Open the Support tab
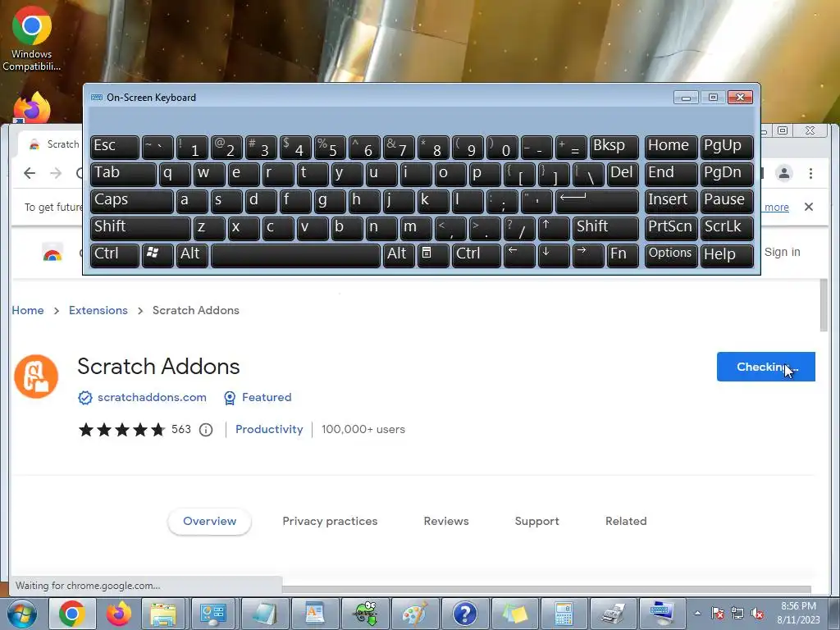This screenshot has width=840, height=630. (x=536, y=521)
